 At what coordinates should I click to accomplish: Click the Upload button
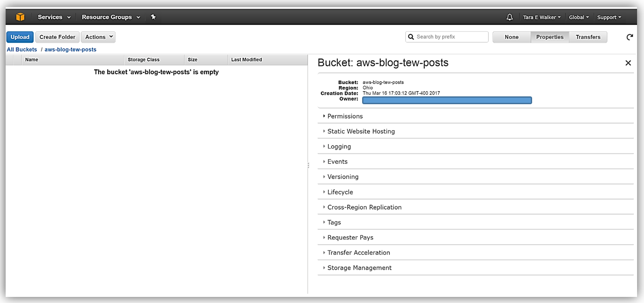(x=20, y=37)
